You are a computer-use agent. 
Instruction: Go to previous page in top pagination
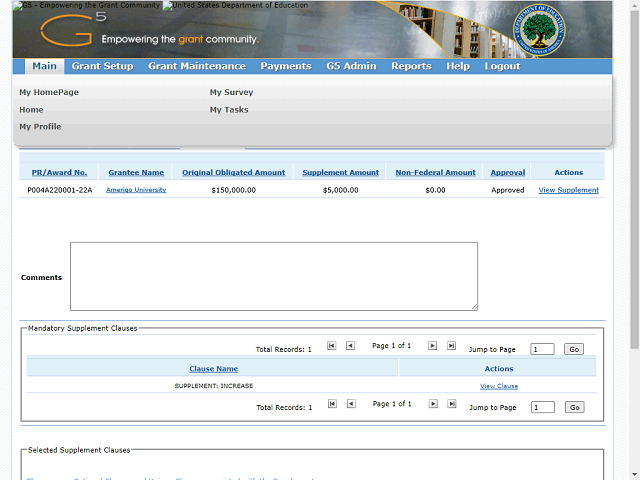pyautogui.click(x=350, y=346)
